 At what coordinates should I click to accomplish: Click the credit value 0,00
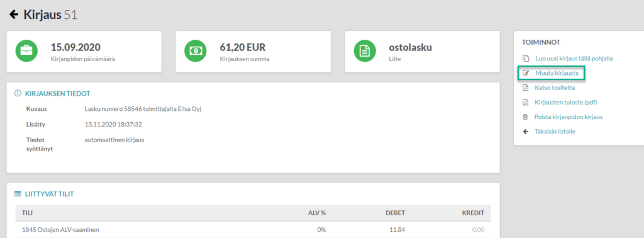click(478, 229)
